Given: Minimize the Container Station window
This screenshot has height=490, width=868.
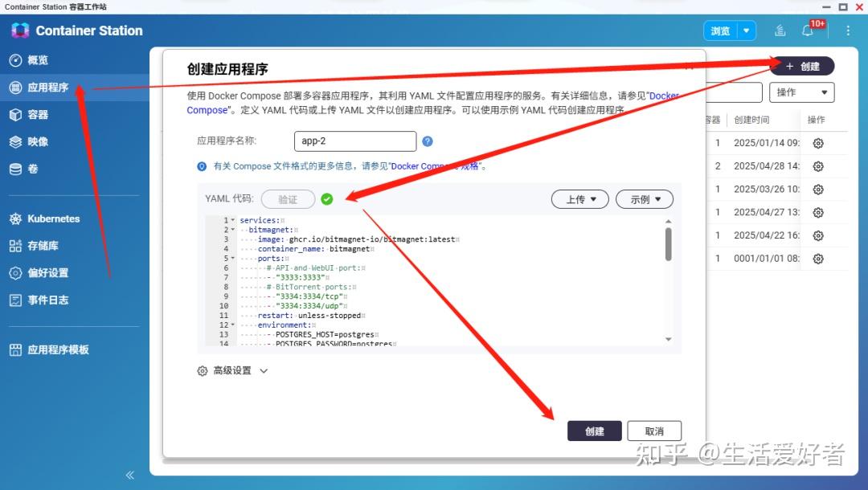Looking at the screenshot, I should point(826,6).
